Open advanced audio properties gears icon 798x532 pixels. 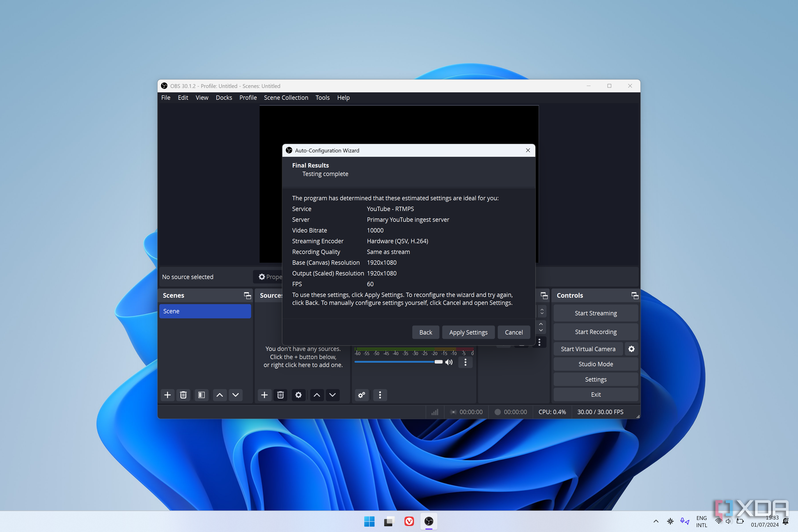362,395
